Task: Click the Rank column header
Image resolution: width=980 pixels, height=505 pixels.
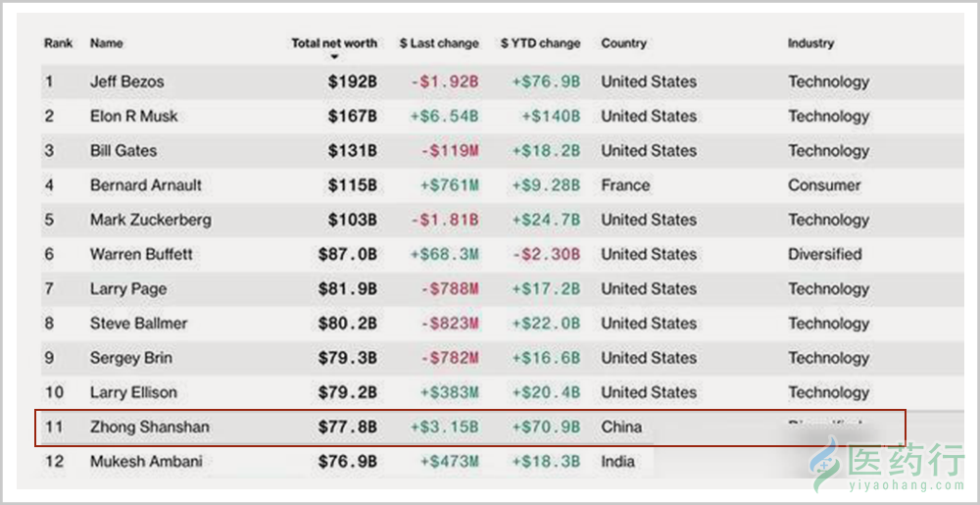Action: (x=58, y=44)
